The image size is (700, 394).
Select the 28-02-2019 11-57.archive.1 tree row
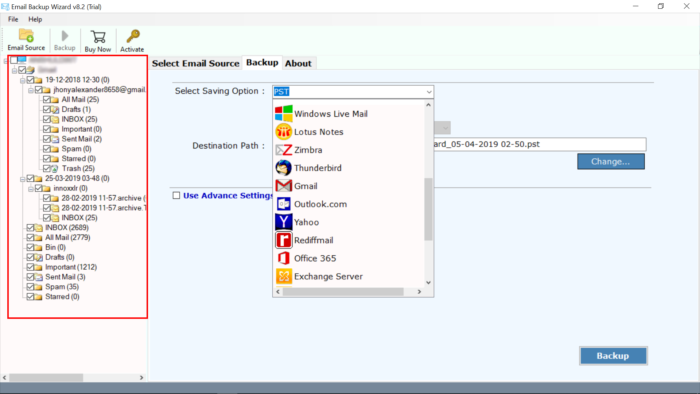click(95, 208)
